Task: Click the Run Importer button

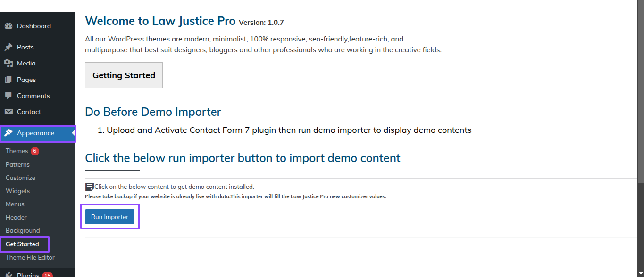Action: 109,217
